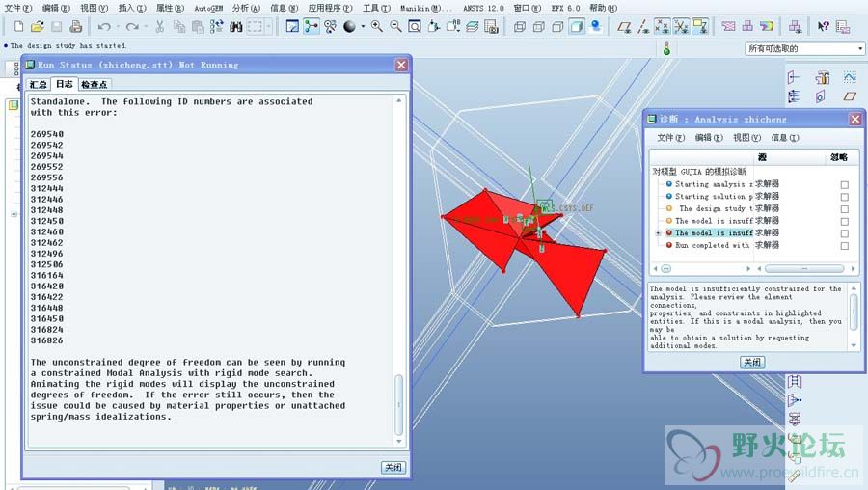Image resolution: width=868 pixels, height=490 pixels.
Task: Ignore the 'Starting analysis' diagnostic row checkbox
Action: (844, 185)
